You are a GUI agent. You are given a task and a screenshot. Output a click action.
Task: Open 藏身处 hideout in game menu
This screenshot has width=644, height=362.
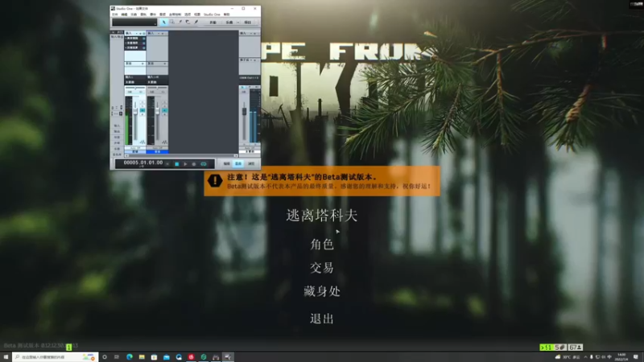pos(322,291)
